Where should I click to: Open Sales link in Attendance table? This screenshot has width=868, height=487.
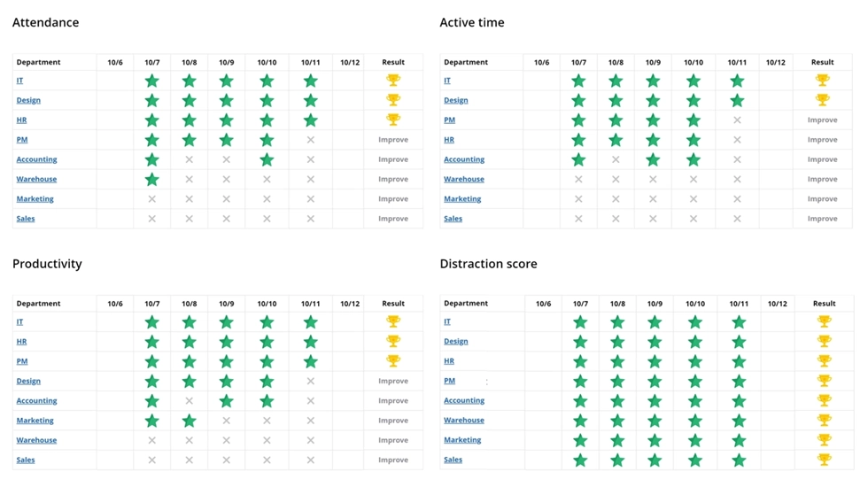[x=26, y=219]
